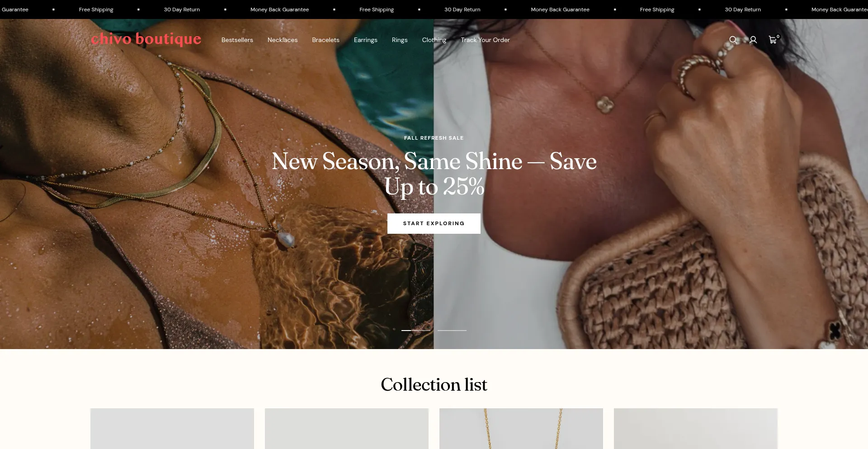Switch to the second slideshow indicator bar

pyautogui.click(x=452, y=331)
